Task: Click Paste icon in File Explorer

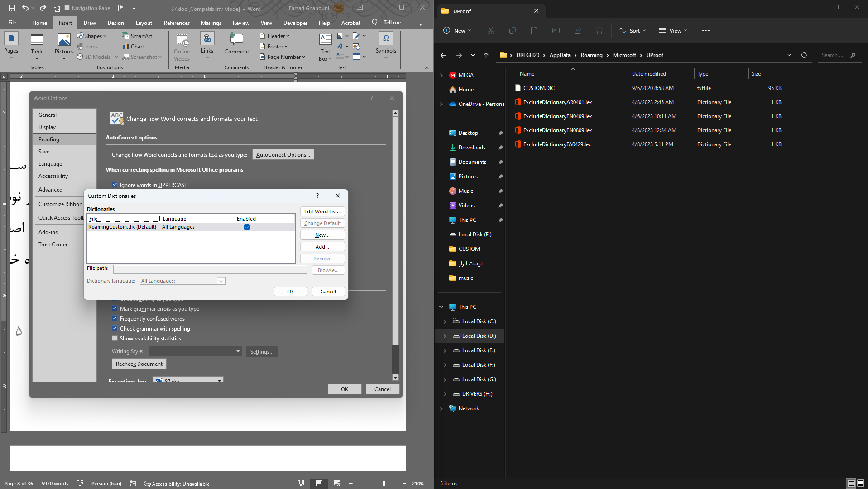Action: coord(534,30)
